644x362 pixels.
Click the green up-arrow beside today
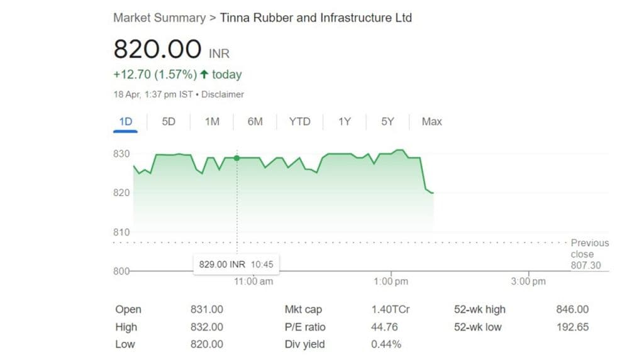(x=204, y=74)
